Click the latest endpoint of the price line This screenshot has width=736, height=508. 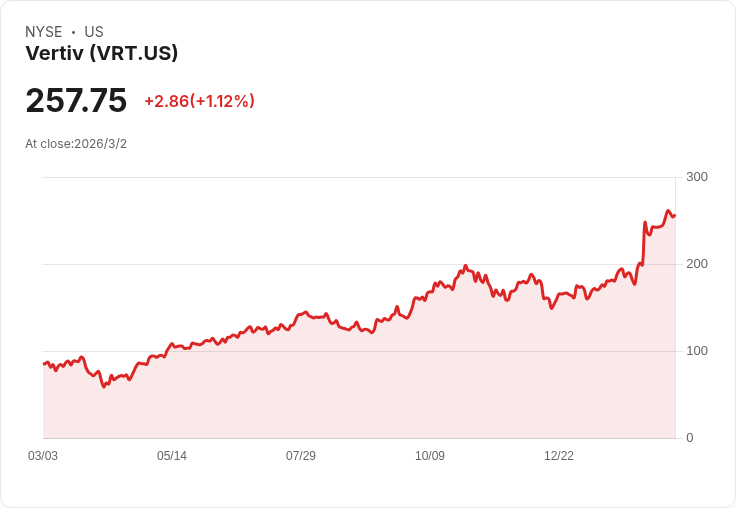click(675, 215)
